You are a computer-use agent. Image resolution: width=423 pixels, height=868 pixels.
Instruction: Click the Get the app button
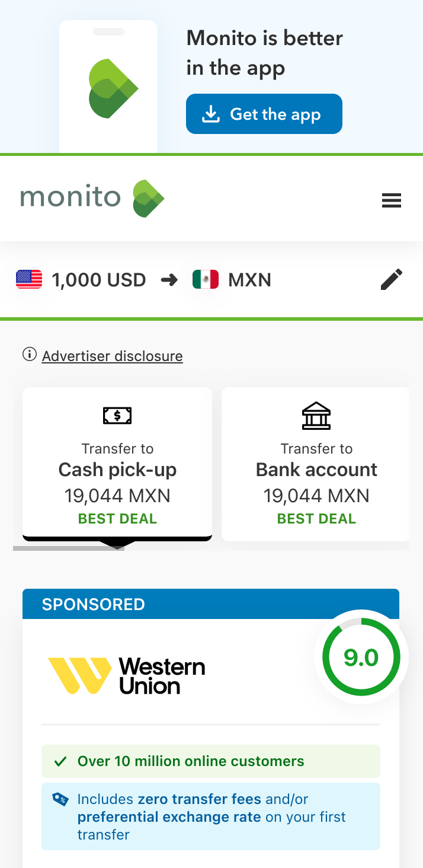(264, 114)
